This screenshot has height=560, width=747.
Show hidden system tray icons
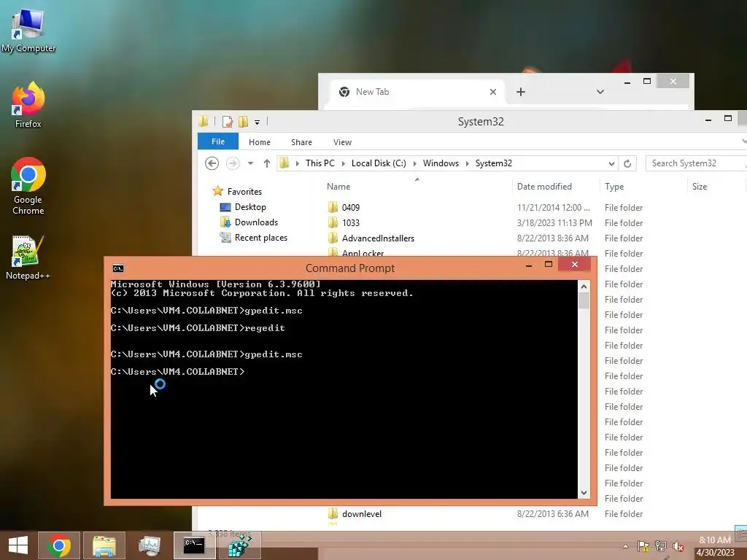625,546
